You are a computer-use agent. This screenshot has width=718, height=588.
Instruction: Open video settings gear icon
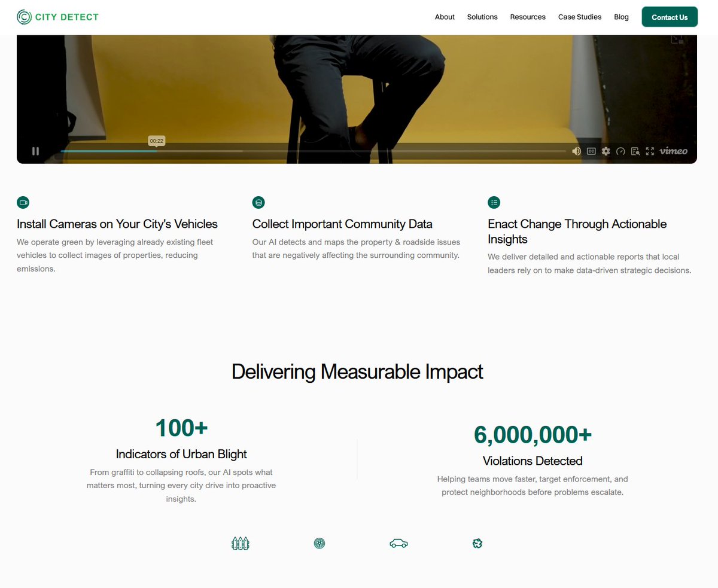coord(606,151)
